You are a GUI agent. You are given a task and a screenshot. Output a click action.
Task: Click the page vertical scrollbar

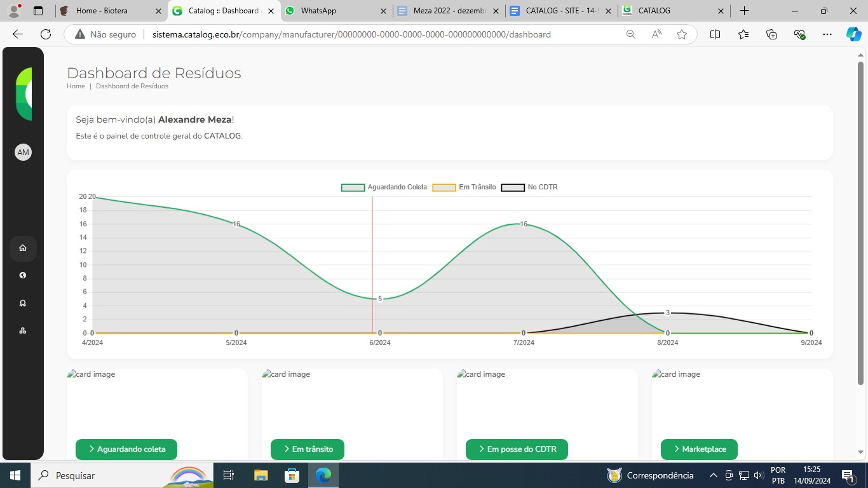click(861, 222)
